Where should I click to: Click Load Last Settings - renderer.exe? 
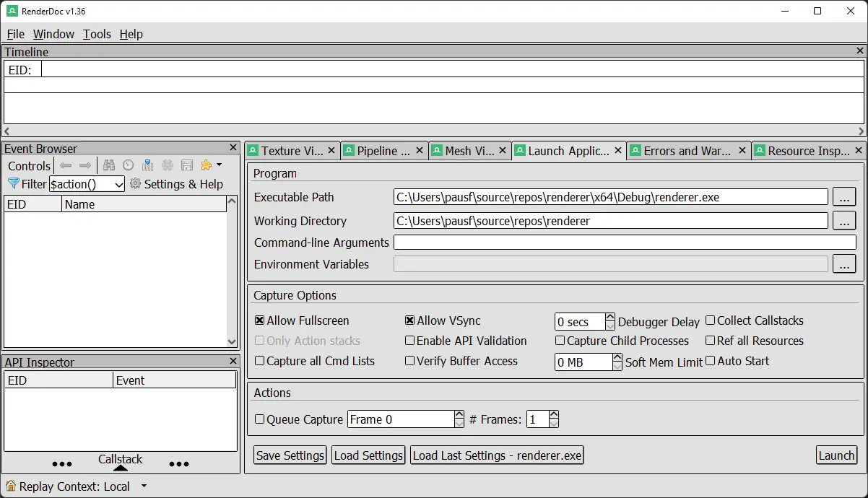tap(497, 455)
